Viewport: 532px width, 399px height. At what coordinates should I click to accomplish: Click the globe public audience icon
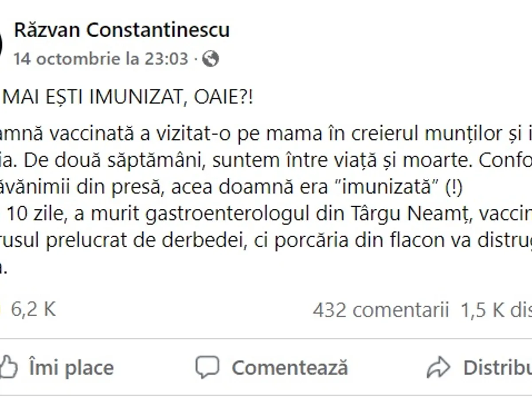pyautogui.click(x=211, y=59)
